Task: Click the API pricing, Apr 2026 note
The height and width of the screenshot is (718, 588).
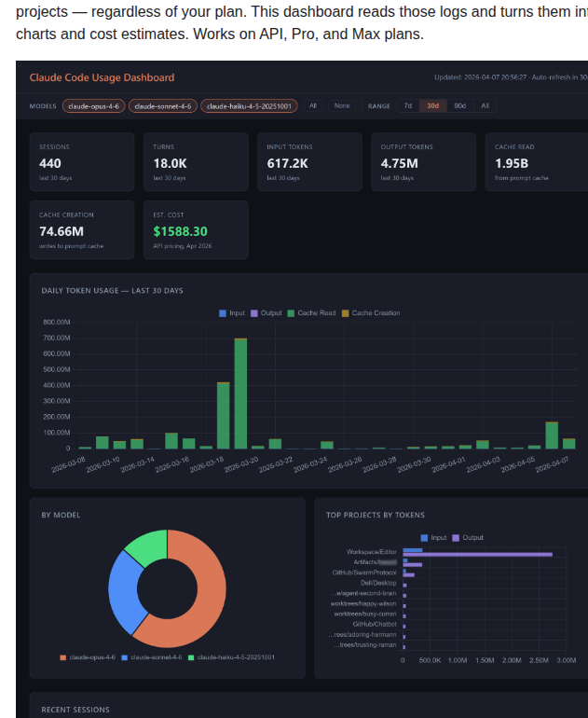Action: (x=183, y=246)
